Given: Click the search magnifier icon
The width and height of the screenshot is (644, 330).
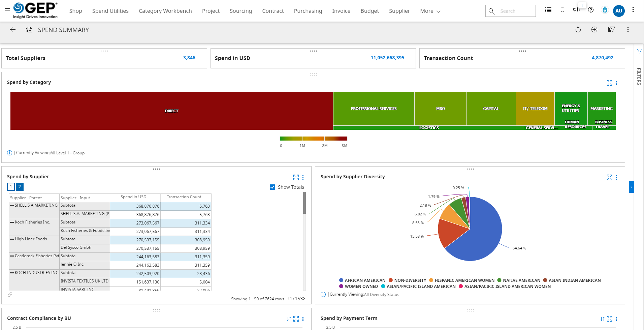Looking at the screenshot, I should 491,11.
